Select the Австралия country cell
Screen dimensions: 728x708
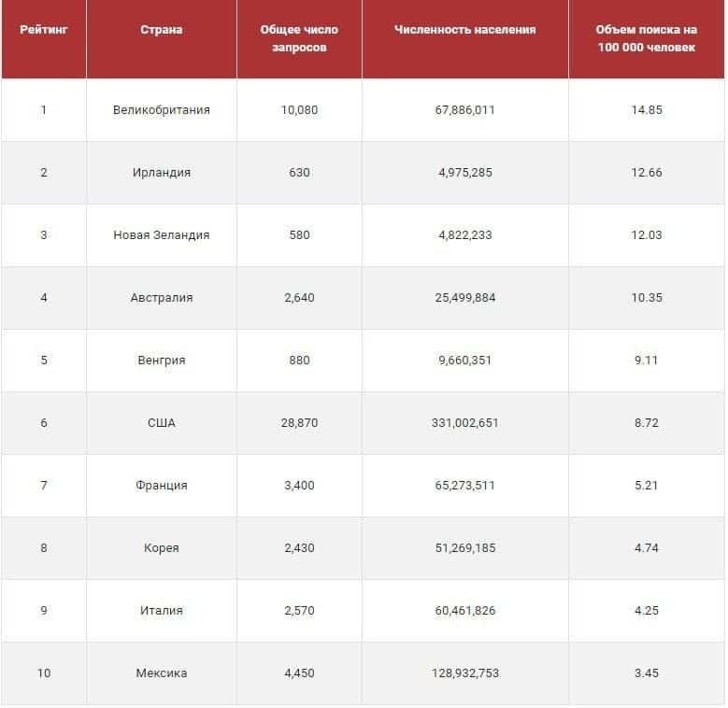click(162, 298)
